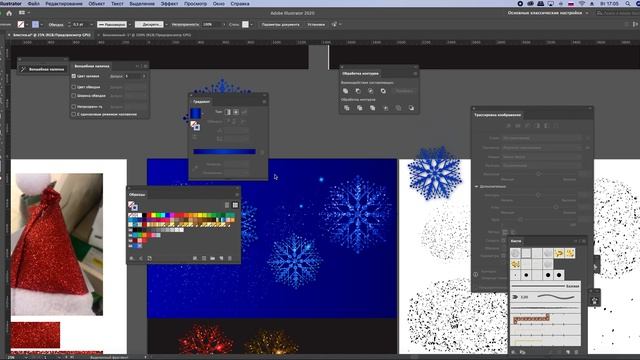Open workspace switcher dropdown at top right
This screenshot has height=360, width=640.
(x=548, y=13)
